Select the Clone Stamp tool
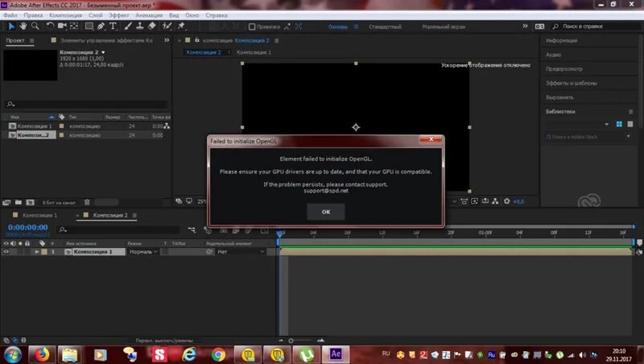This screenshot has width=644, height=364. (x=139, y=27)
